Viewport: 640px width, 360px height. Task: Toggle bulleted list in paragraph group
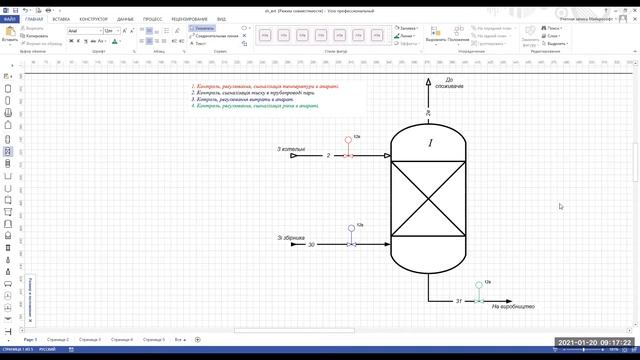167,31
